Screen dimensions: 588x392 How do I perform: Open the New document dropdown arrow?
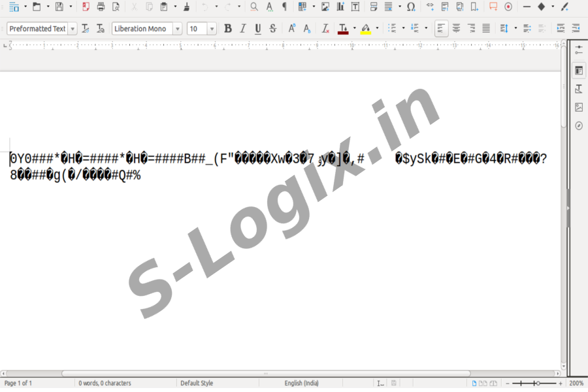tap(25, 7)
